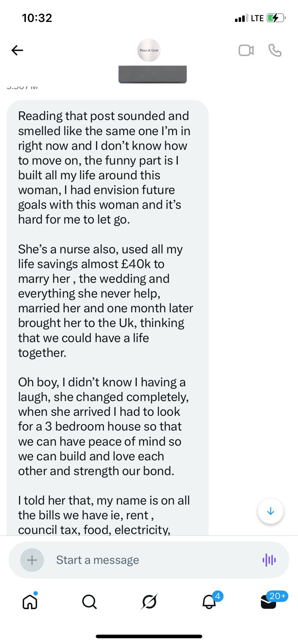Tap the battery charging indicator
The width and height of the screenshot is (298, 644).
(x=276, y=18)
